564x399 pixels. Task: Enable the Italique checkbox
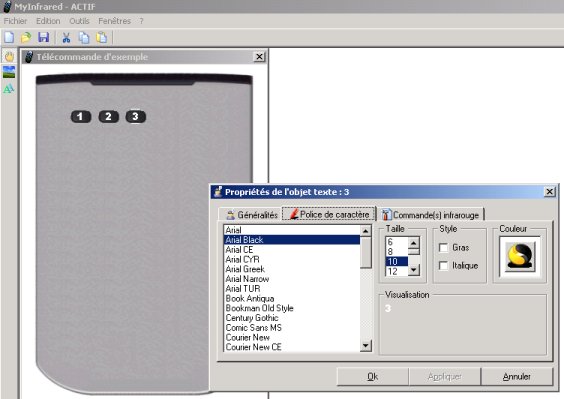pyautogui.click(x=444, y=266)
